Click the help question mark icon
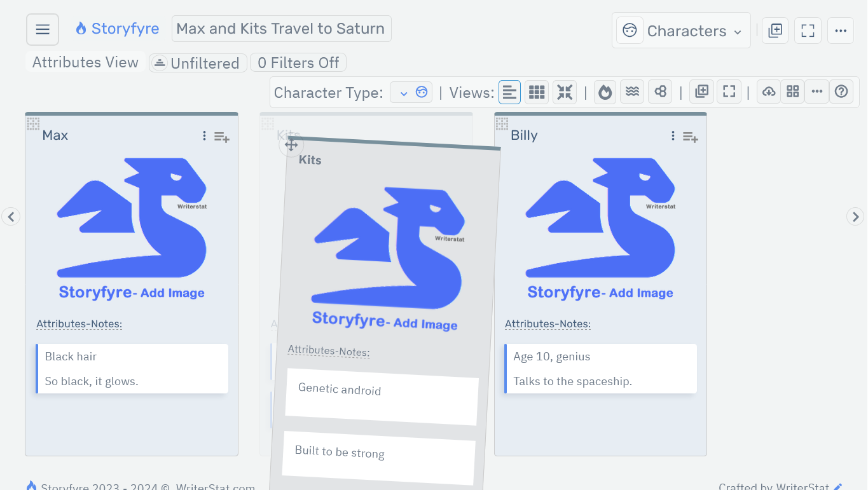Image resolution: width=868 pixels, height=490 pixels. 841,92
